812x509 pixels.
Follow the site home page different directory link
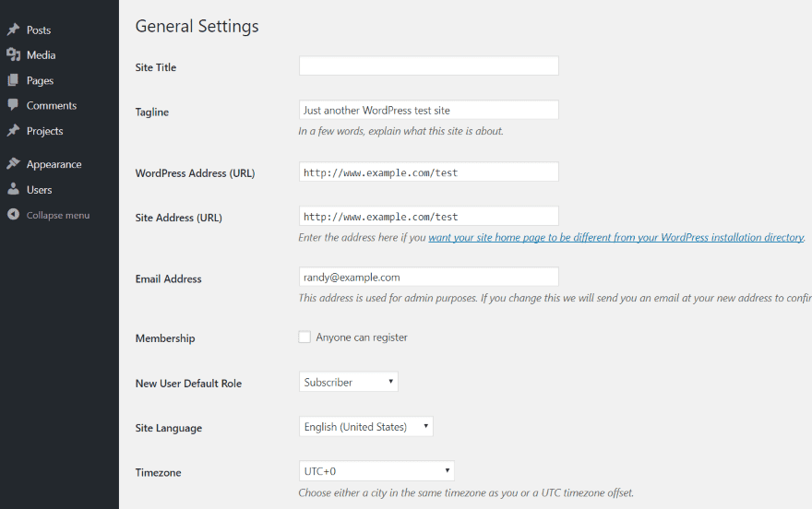(616, 237)
